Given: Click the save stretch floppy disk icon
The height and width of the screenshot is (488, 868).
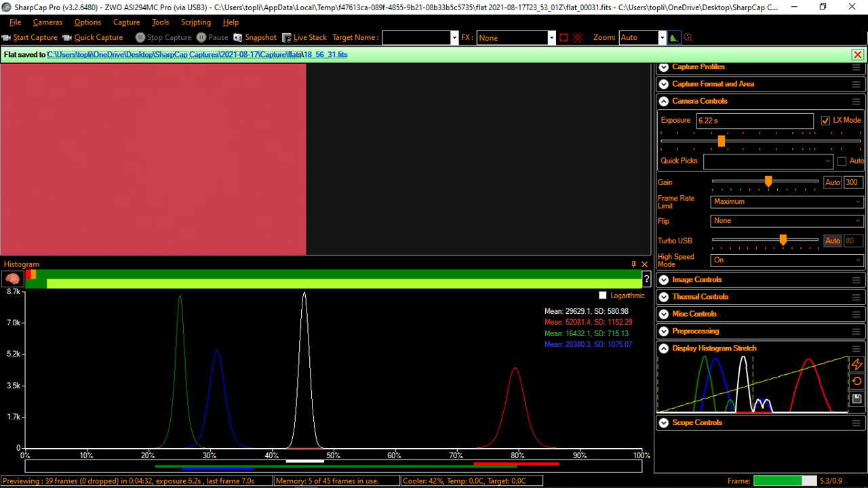Looking at the screenshot, I should point(856,399).
